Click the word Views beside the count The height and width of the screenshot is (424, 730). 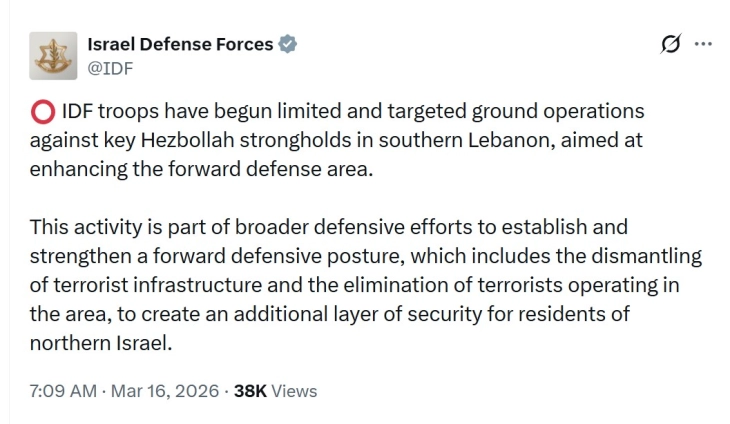point(294,391)
